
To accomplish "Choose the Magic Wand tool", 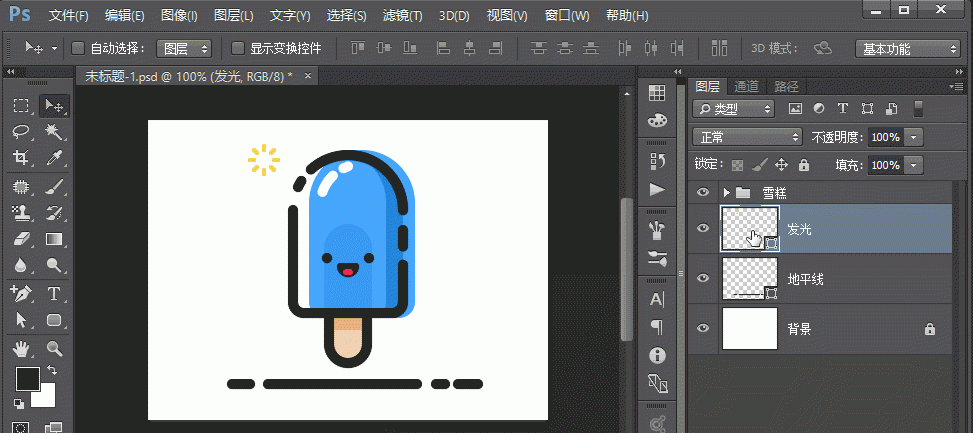I will pos(54,132).
